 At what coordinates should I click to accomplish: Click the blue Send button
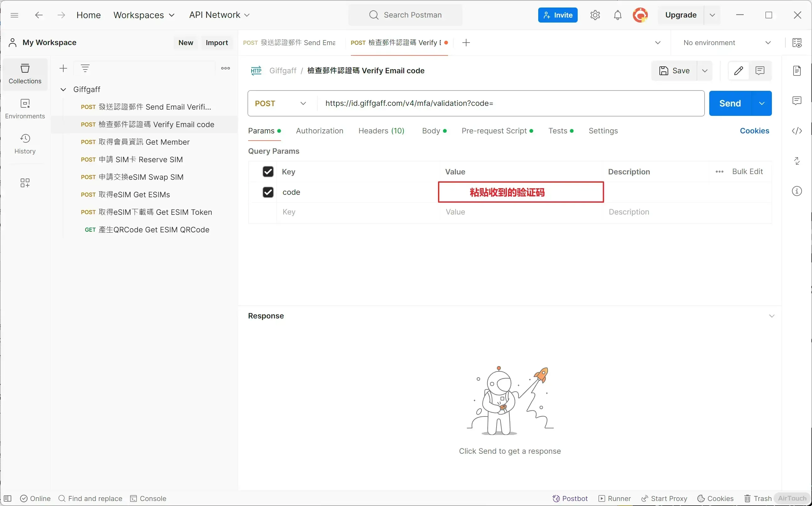730,103
